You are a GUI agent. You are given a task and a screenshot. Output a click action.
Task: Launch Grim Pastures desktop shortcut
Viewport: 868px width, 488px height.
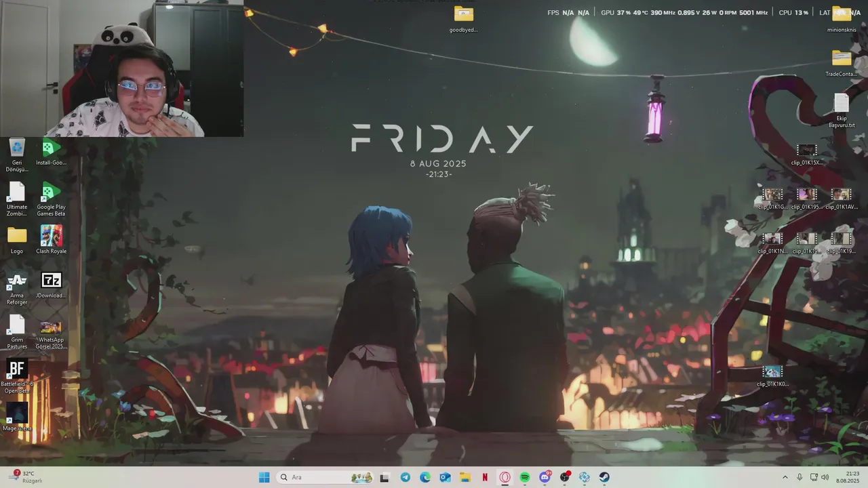[17, 333]
